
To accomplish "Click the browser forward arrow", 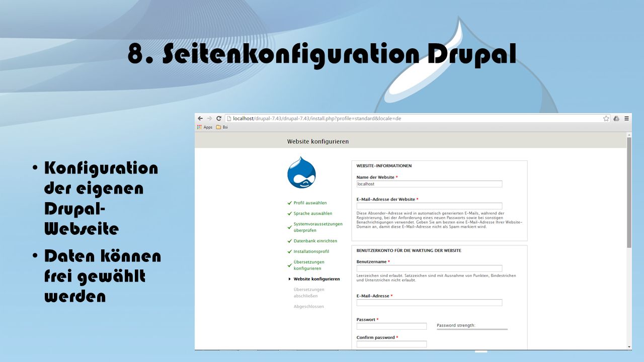I will 209,119.
